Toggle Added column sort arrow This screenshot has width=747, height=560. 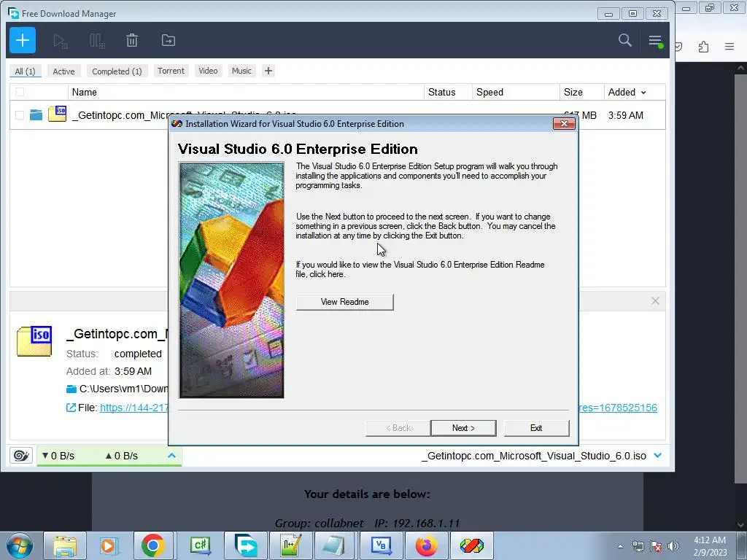tap(643, 93)
